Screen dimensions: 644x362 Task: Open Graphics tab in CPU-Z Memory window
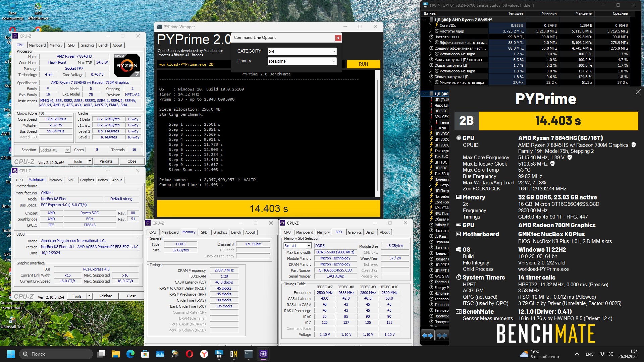pos(220,232)
